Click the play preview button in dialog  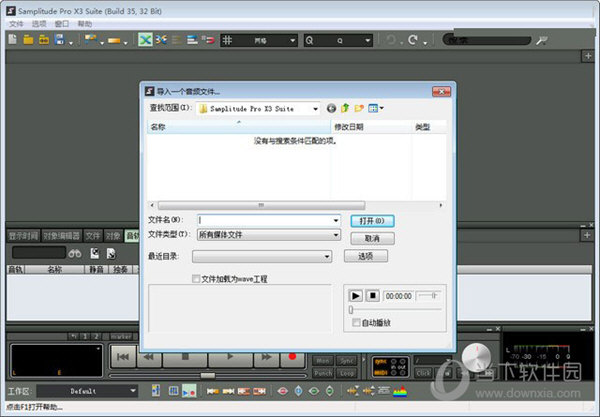tap(355, 296)
